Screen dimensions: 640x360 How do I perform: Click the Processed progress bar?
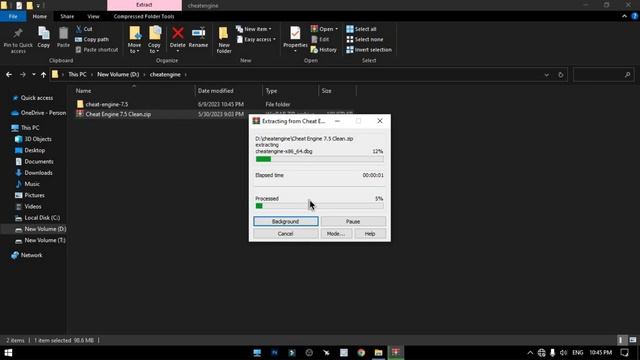[320, 206]
